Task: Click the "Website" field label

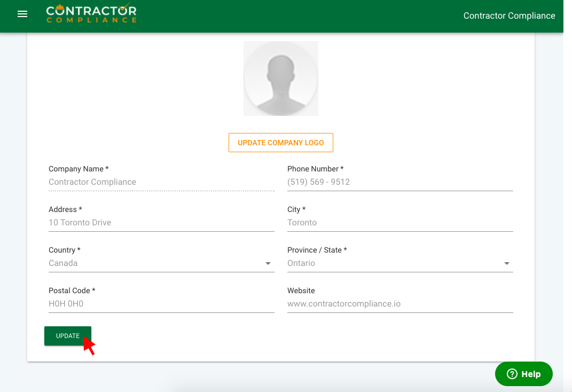Action: pyautogui.click(x=301, y=291)
